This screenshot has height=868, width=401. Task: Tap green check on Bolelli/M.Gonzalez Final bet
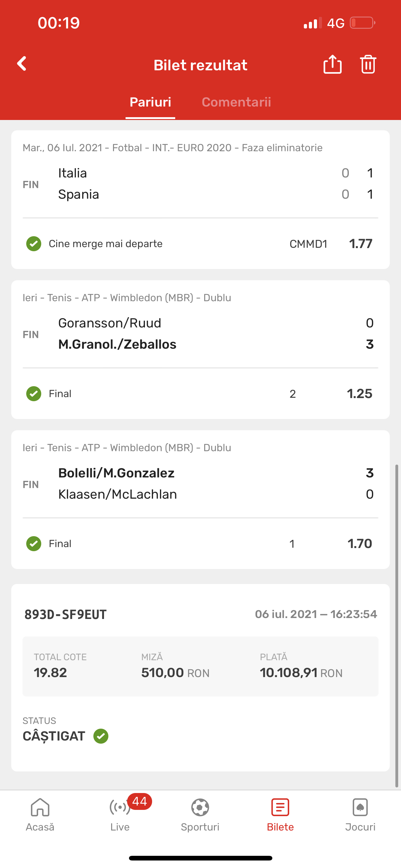[34, 543]
